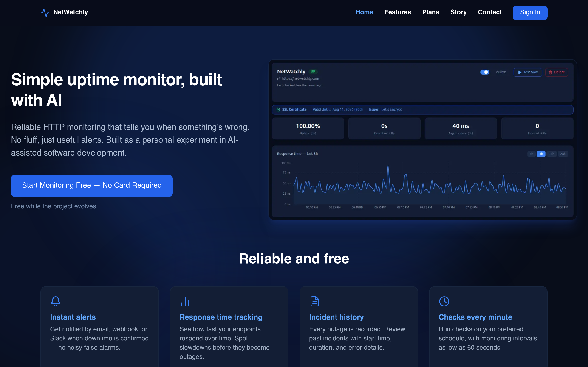
Task: Run the Test now check
Action: [x=528, y=72]
